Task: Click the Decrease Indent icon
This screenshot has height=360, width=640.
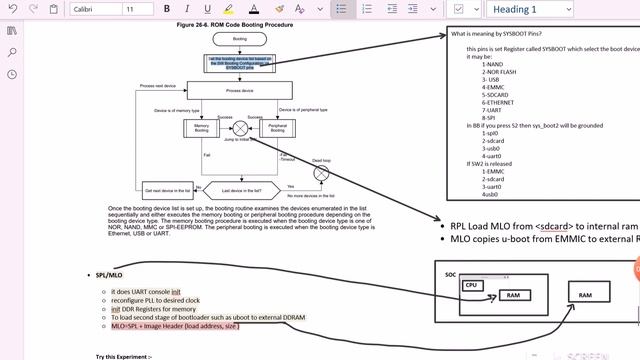Action: coord(392,9)
